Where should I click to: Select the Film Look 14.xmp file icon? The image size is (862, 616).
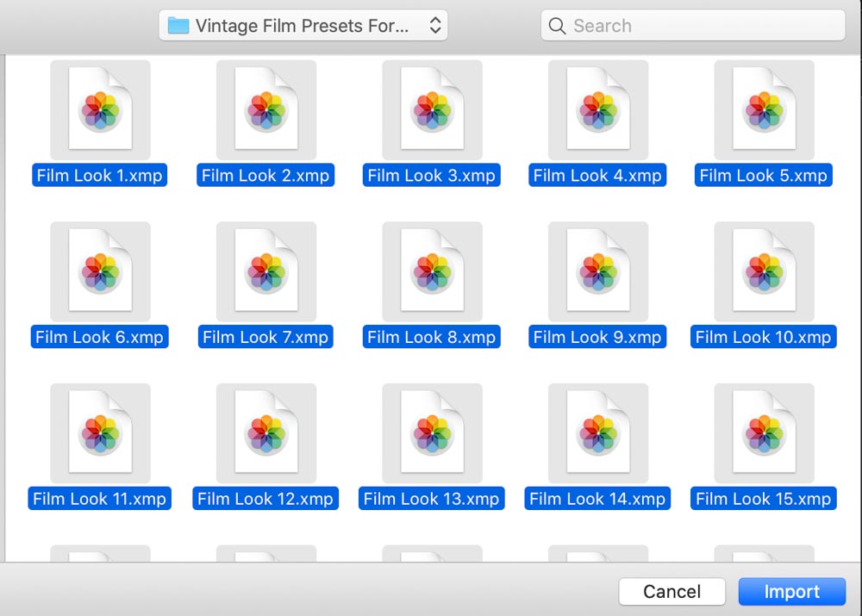point(598,433)
